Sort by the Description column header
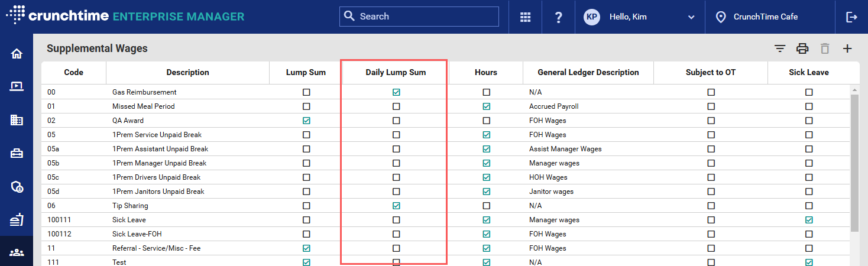Image resolution: width=868 pixels, height=266 pixels. point(187,73)
